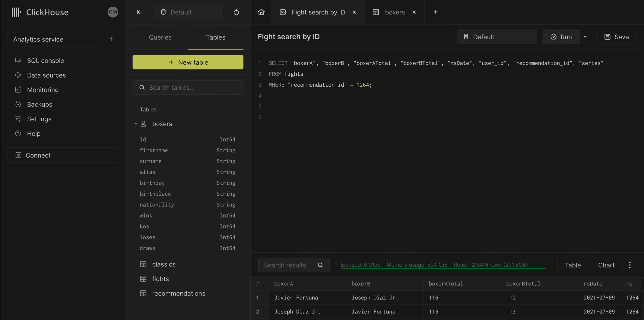Expand Run options dropdown arrow
This screenshot has height=320, width=644.
point(585,37)
